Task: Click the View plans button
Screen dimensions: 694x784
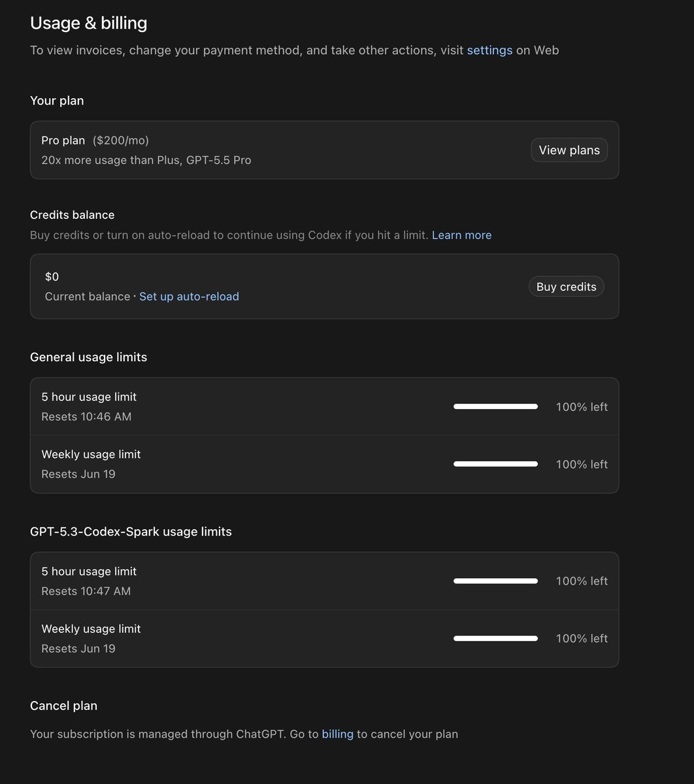Action: pos(569,150)
